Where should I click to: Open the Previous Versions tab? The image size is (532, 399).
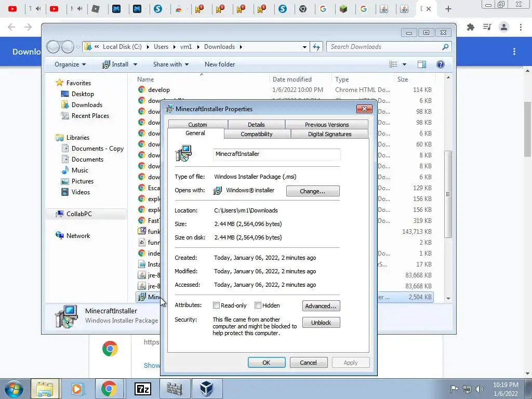tap(327, 125)
